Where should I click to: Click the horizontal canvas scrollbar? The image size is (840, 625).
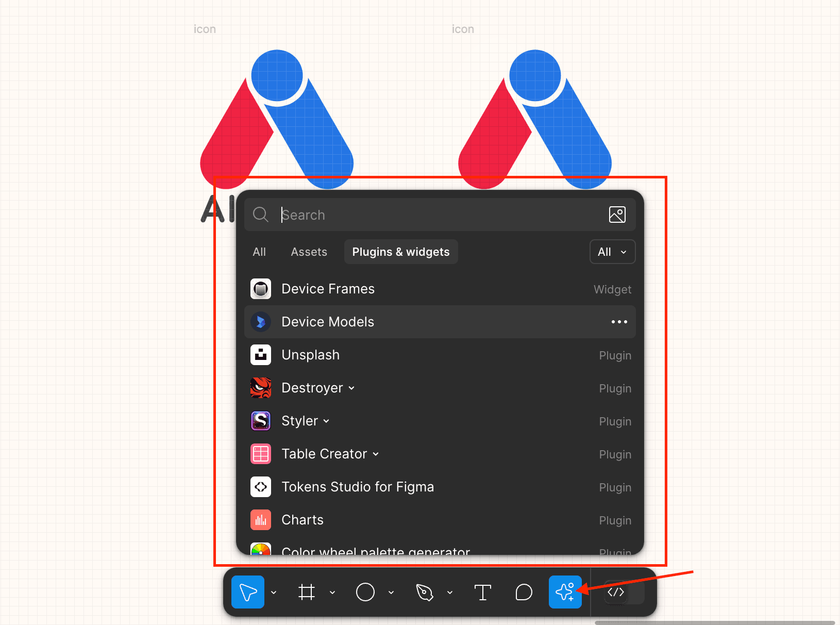tap(715, 622)
